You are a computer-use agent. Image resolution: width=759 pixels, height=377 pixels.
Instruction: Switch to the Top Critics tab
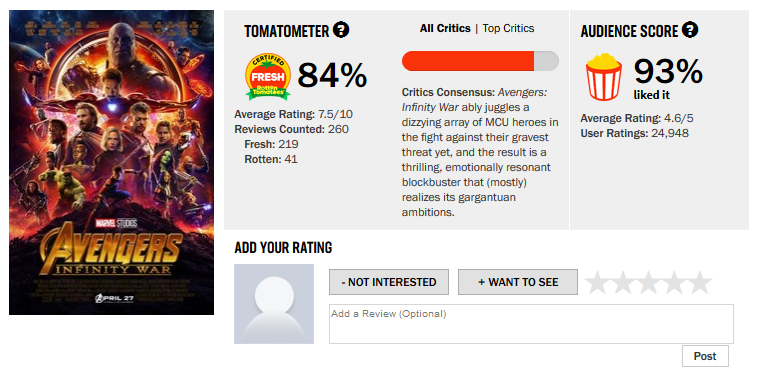click(508, 28)
